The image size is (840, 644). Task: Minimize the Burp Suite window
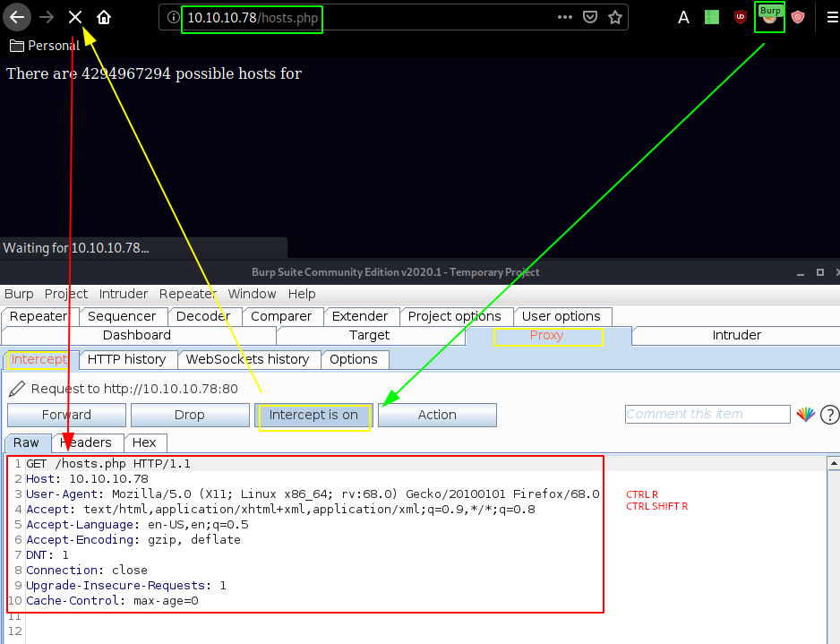pos(801,272)
